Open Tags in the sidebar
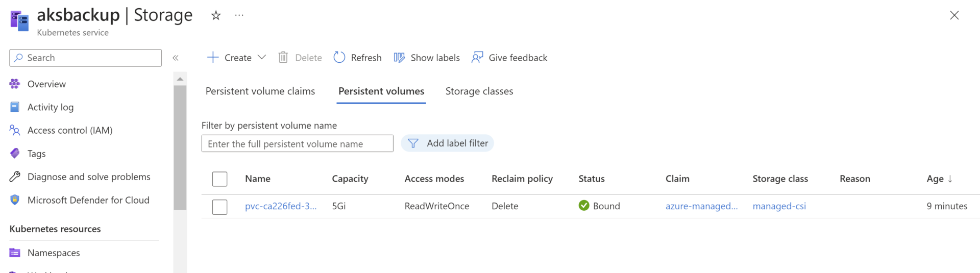 (x=37, y=154)
